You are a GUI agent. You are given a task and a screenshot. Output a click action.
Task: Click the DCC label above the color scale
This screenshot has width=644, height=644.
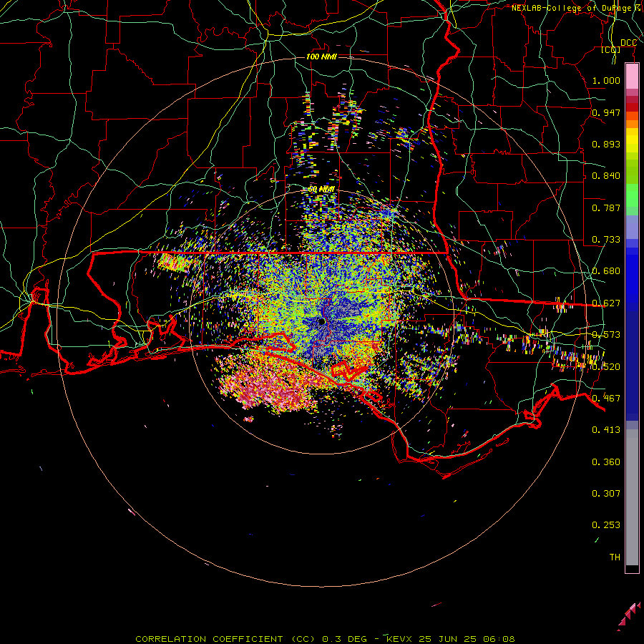[x=628, y=43]
